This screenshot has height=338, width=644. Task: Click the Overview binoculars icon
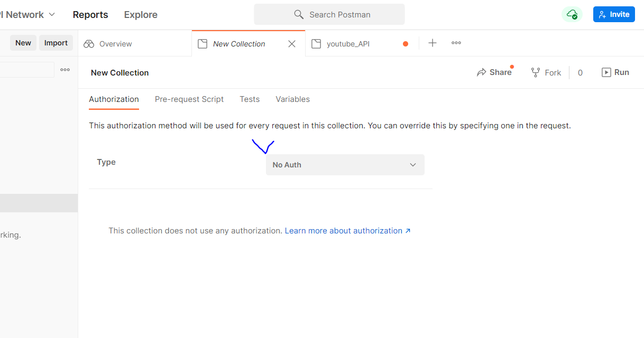[x=89, y=44]
